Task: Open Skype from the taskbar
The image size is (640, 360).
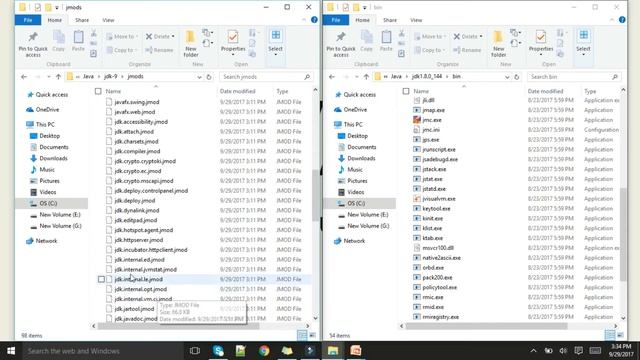Action: click(x=218, y=351)
